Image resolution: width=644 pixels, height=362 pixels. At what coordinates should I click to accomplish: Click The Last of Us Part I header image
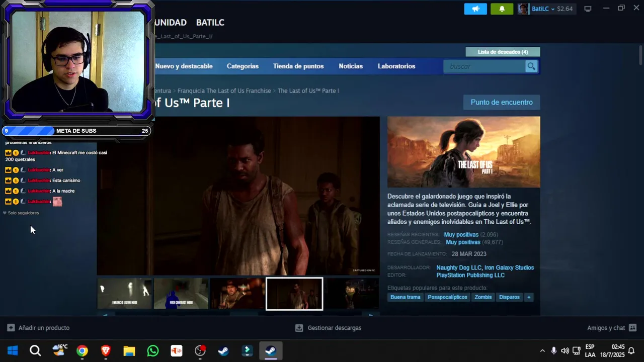(x=464, y=152)
